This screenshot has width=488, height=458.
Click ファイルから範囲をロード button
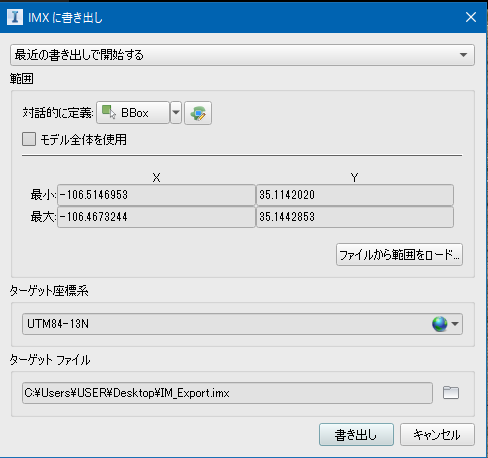coord(399,255)
